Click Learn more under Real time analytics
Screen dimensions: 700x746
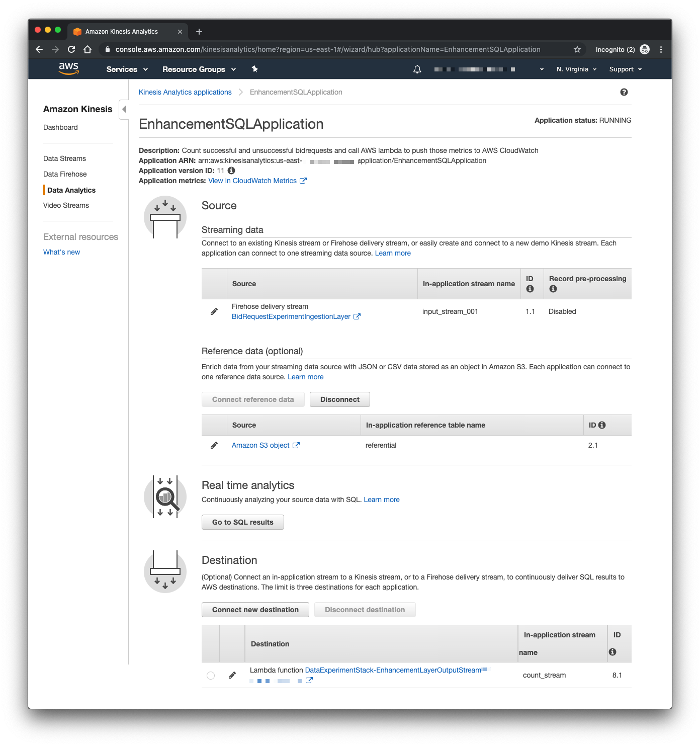pos(382,500)
